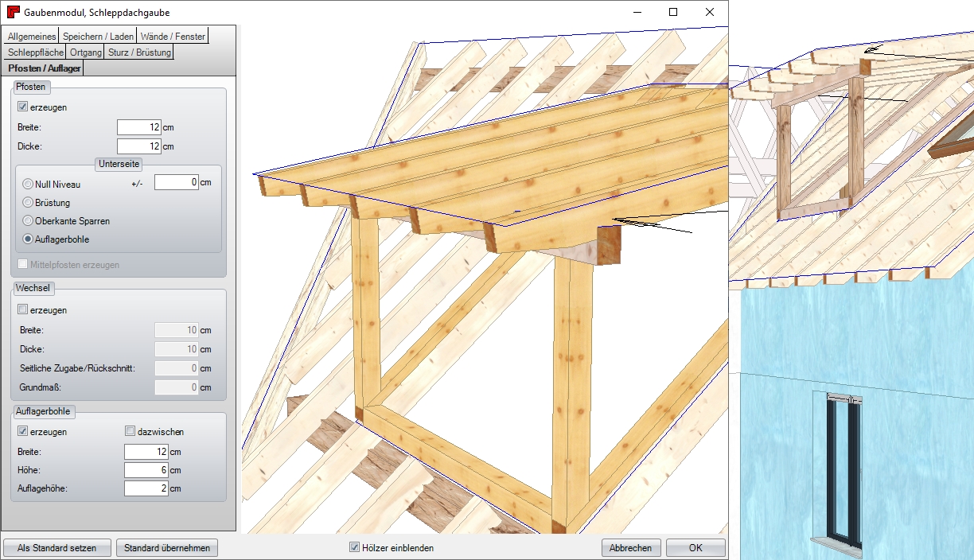Open the Wände / Fenster tab
974x560 pixels.
pos(173,37)
